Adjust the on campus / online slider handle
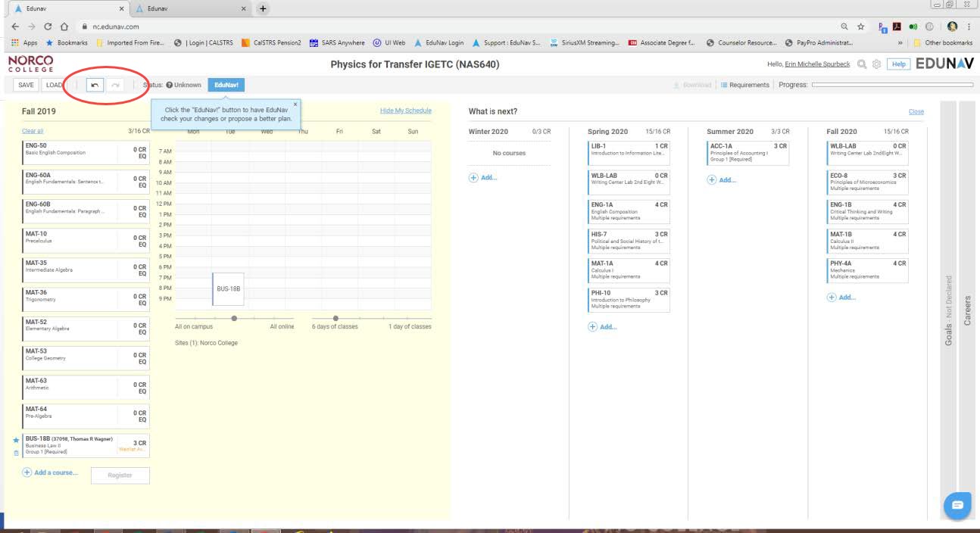The image size is (980, 533). [234, 318]
